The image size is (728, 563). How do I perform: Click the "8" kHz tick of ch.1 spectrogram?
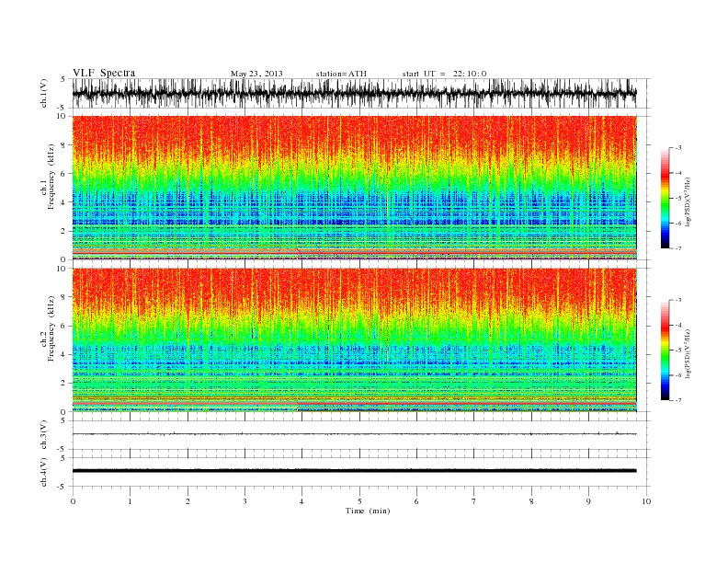63,145
